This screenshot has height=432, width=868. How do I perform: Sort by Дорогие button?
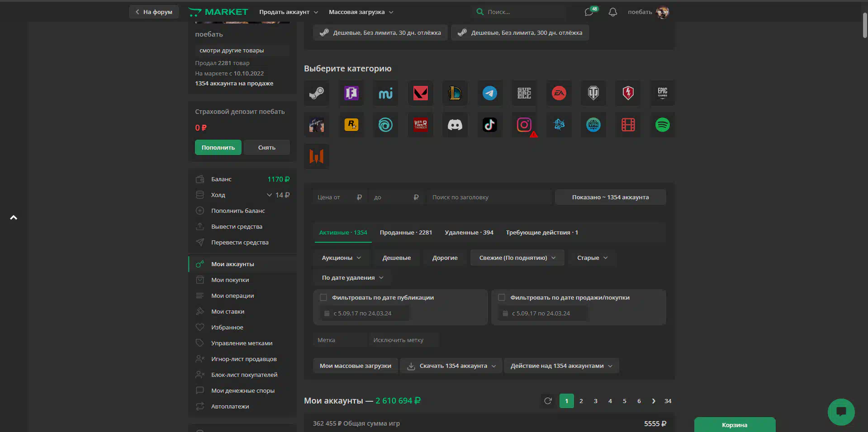[x=445, y=258]
